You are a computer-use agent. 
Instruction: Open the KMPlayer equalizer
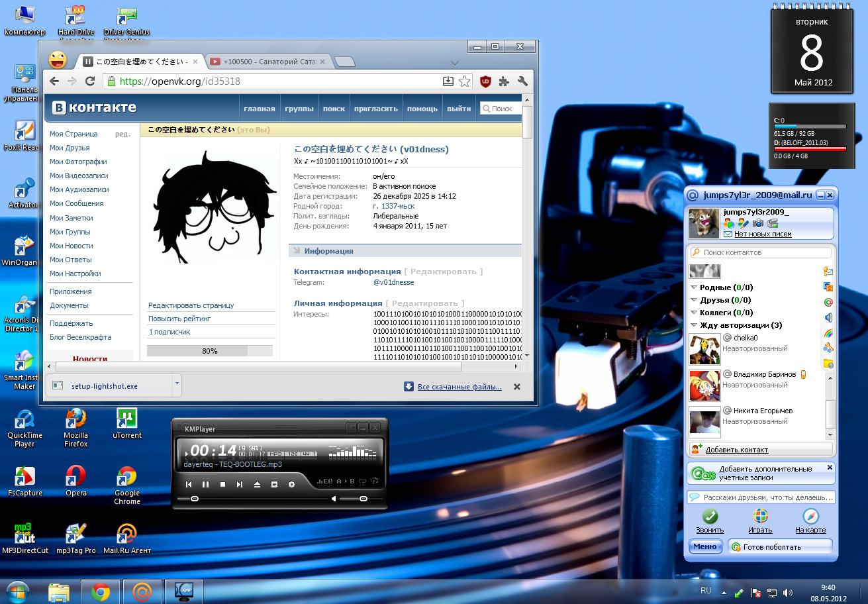click(x=325, y=481)
